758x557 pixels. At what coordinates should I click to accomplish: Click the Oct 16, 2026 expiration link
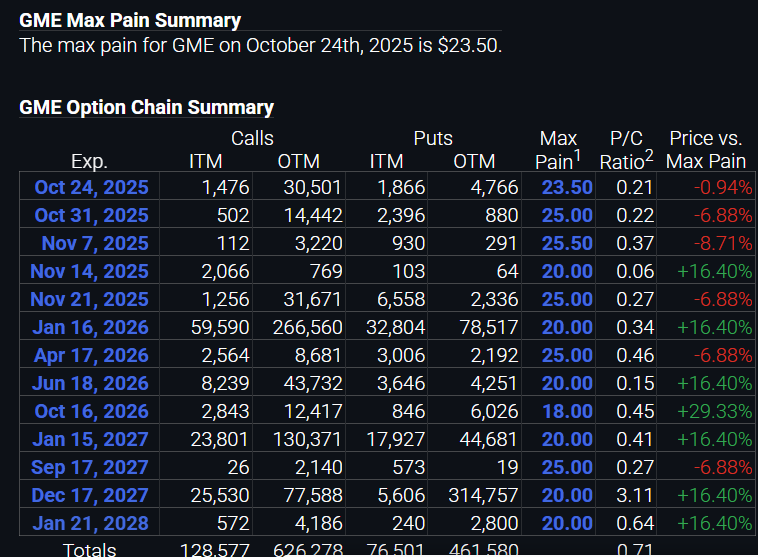[91, 411]
